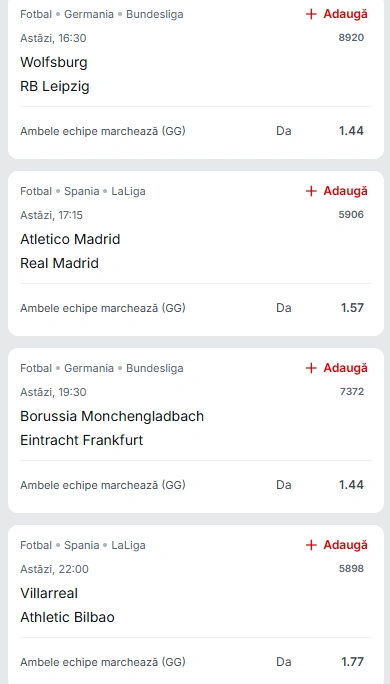This screenshot has width=390, height=684.
Task: Open the Athletic Bilbao team name
Action: [x=67, y=617]
